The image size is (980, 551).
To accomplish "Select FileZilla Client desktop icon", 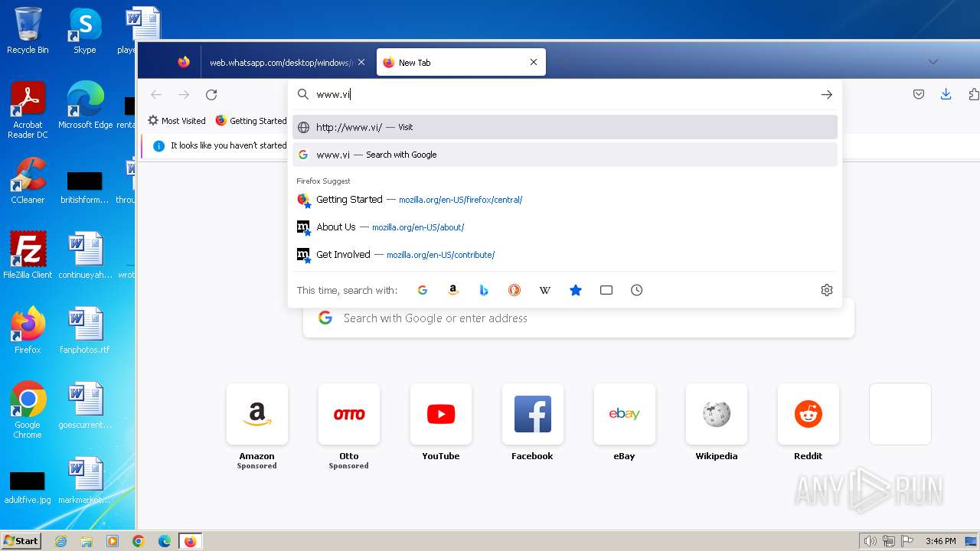I will 28,256.
